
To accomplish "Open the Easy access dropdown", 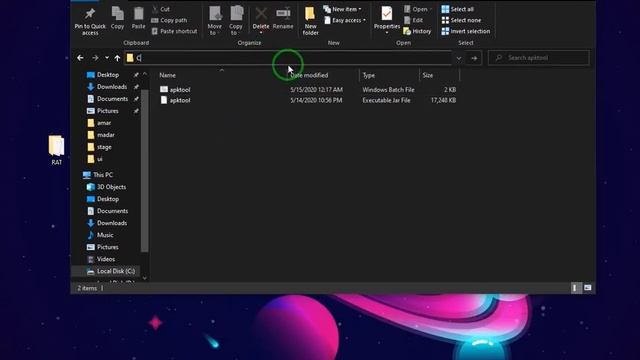I will pos(345,20).
